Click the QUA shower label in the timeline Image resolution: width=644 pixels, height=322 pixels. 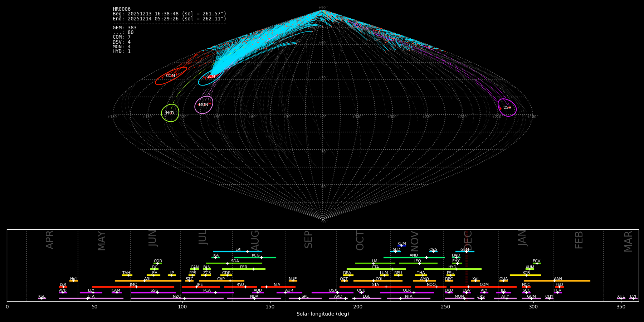click(x=503, y=279)
